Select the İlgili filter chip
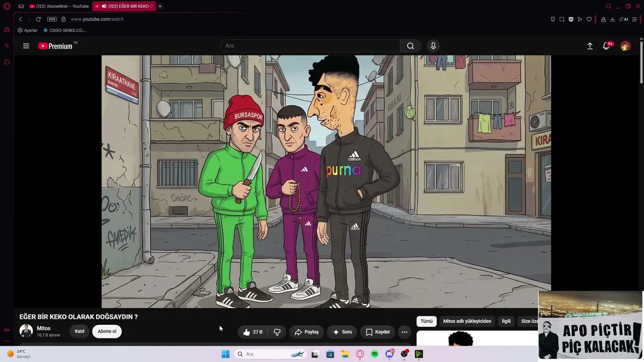Viewport: 644px width, 362px height. (x=506, y=321)
